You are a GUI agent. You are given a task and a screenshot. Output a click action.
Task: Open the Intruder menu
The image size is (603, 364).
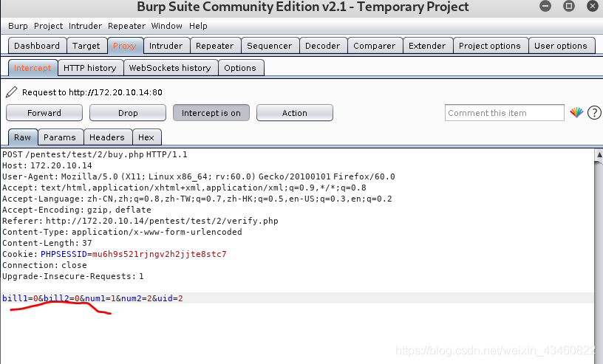pos(85,26)
